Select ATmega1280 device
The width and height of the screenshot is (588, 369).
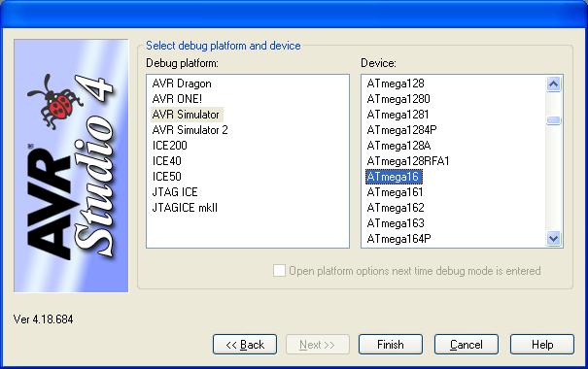coord(398,99)
